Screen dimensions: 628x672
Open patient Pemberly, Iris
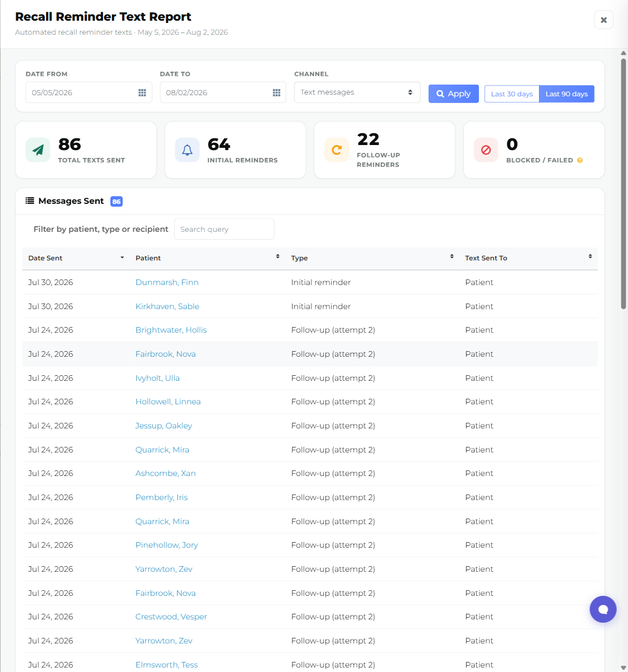(162, 497)
